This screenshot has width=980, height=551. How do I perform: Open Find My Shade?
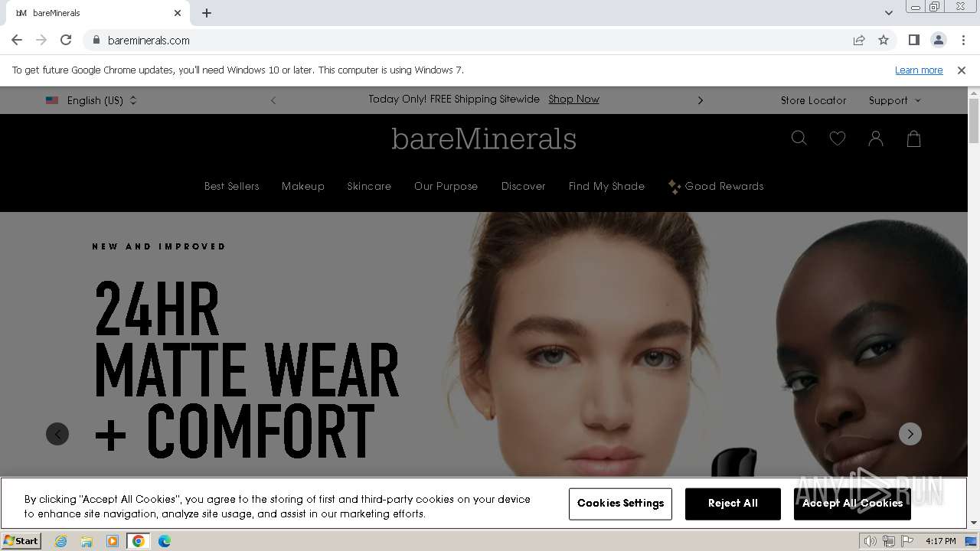606,186
